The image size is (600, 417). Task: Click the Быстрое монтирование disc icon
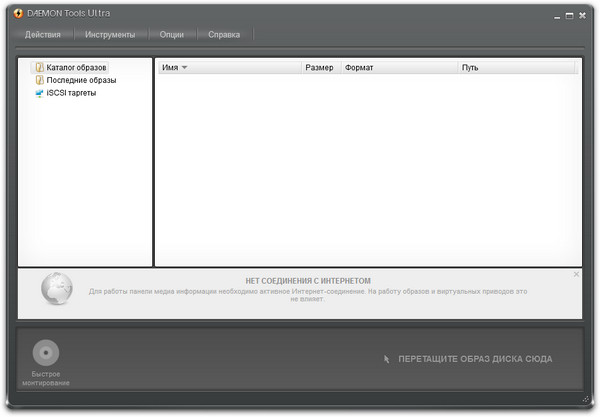pos(46,352)
